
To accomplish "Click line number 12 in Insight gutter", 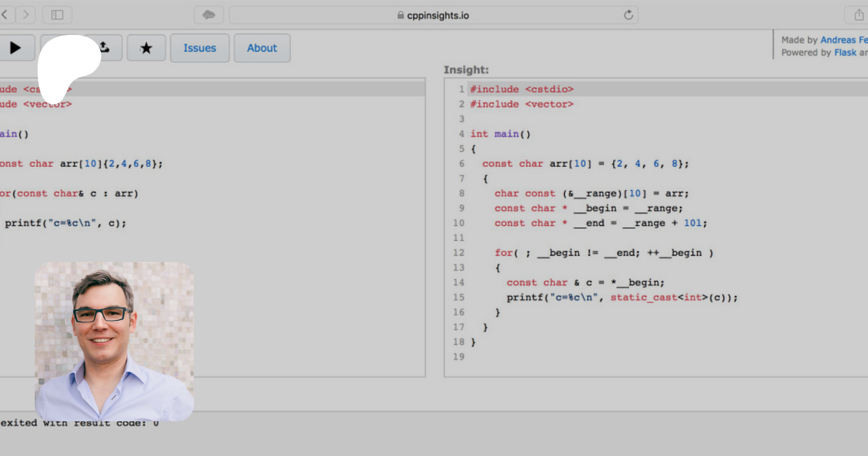I will point(459,253).
